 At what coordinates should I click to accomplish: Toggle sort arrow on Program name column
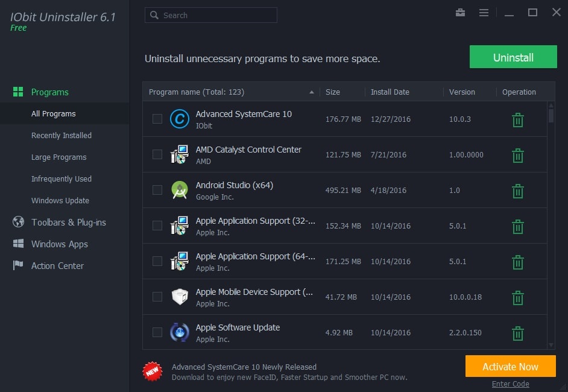pyautogui.click(x=312, y=92)
